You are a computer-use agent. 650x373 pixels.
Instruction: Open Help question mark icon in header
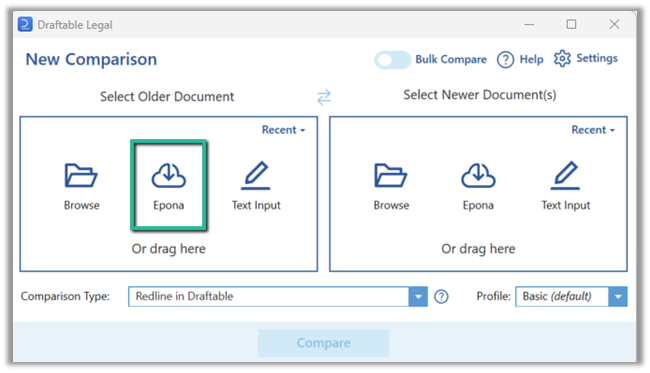point(505,60)
